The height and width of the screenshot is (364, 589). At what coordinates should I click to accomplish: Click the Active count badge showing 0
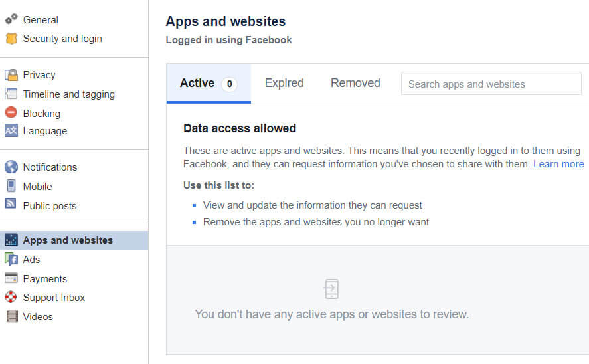coord(229,84)
